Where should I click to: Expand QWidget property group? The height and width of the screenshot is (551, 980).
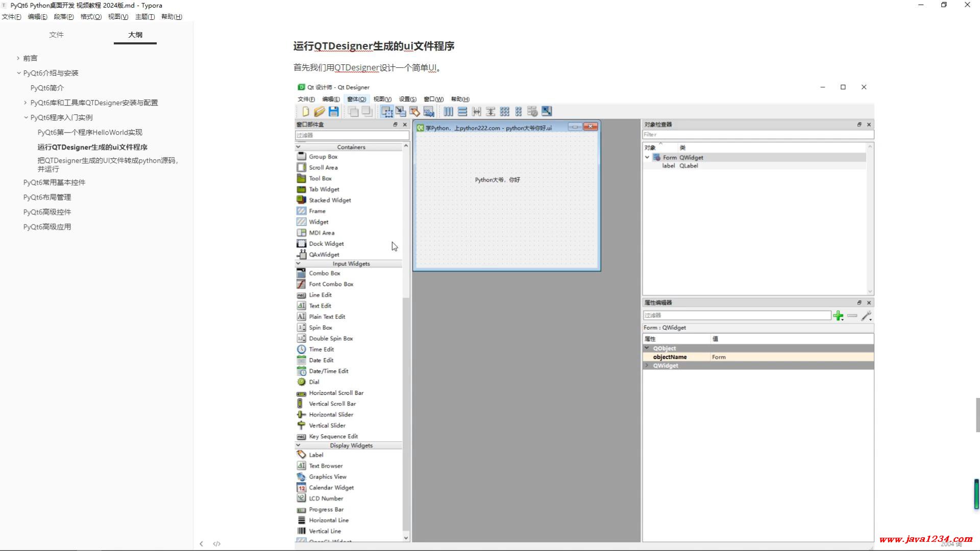click(647, 365)
